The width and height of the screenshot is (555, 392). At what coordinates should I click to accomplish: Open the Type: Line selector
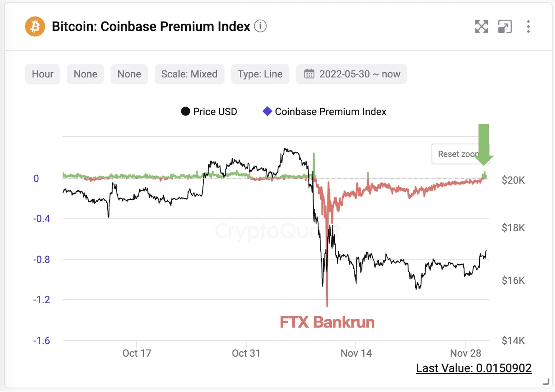click(260, 74)
